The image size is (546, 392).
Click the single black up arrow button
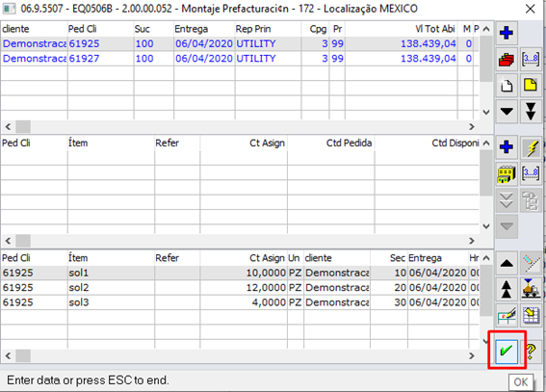pos(507,263)
